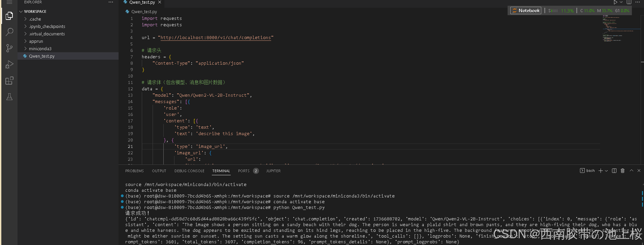
Task: Click the CPU usage indicator C 11.0%
Action: (x=587, y=11)
